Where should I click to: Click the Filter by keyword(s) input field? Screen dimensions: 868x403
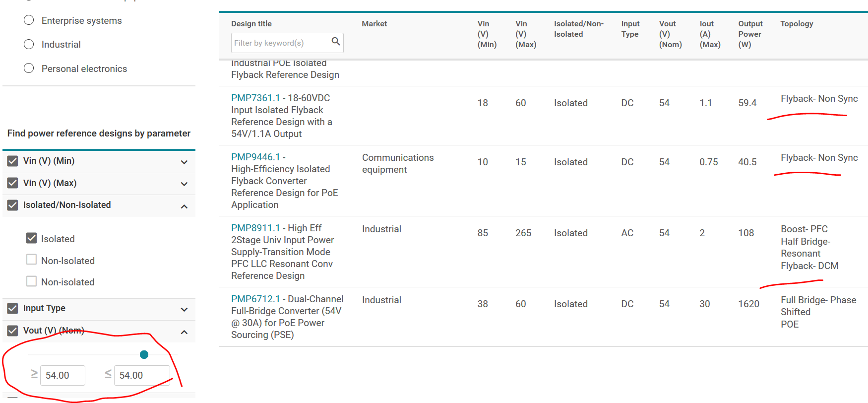coord(280,43)
